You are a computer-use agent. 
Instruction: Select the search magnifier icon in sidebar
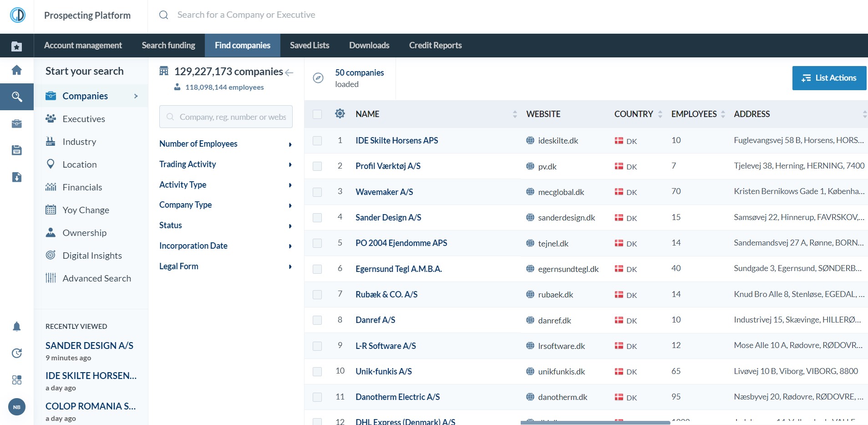coord(16,97)
